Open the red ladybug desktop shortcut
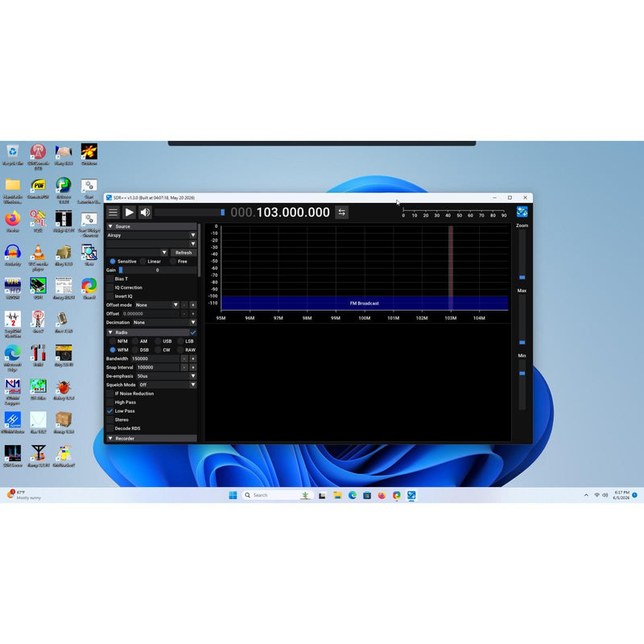The width and height of the screenshot is (644, 644). click(x=64, y=386)
